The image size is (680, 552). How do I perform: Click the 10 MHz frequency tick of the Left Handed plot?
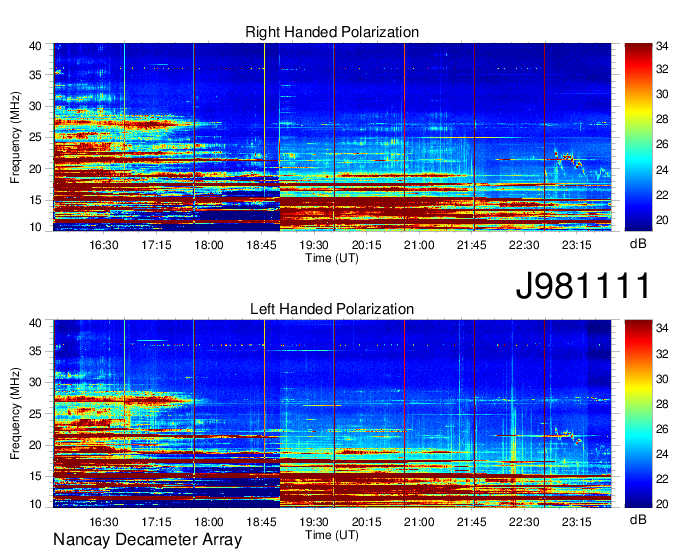(x=35, y=504)
